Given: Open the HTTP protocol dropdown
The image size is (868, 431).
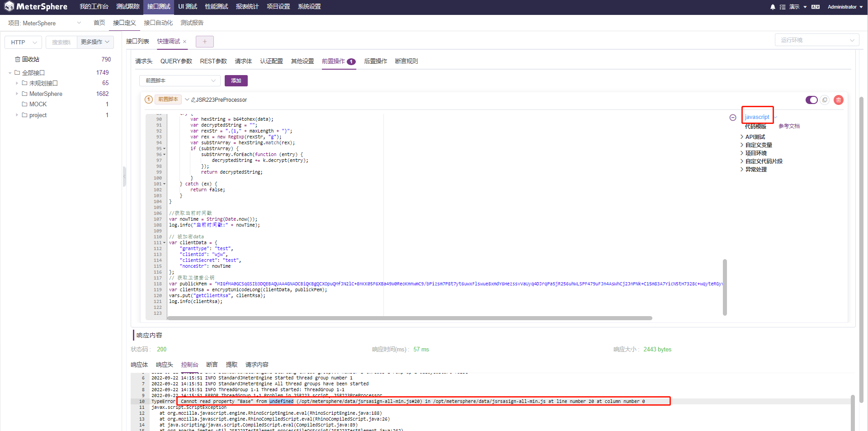Looking at the screenshot, I should [23, 42].
